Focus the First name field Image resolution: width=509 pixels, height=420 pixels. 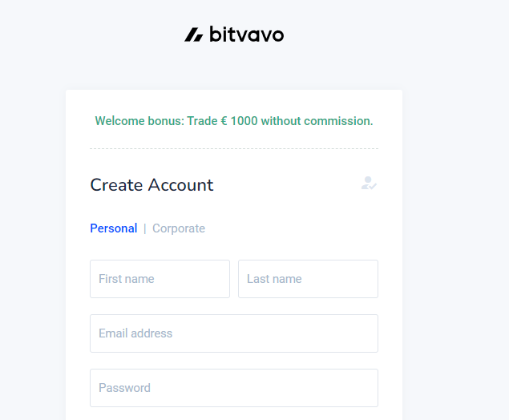click(x=160, y=279)
